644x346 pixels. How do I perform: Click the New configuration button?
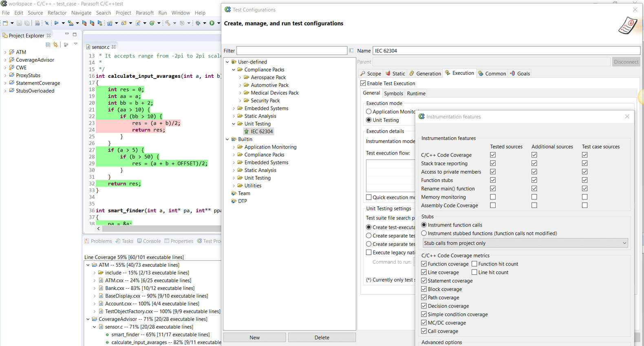(x=254, y=337)
